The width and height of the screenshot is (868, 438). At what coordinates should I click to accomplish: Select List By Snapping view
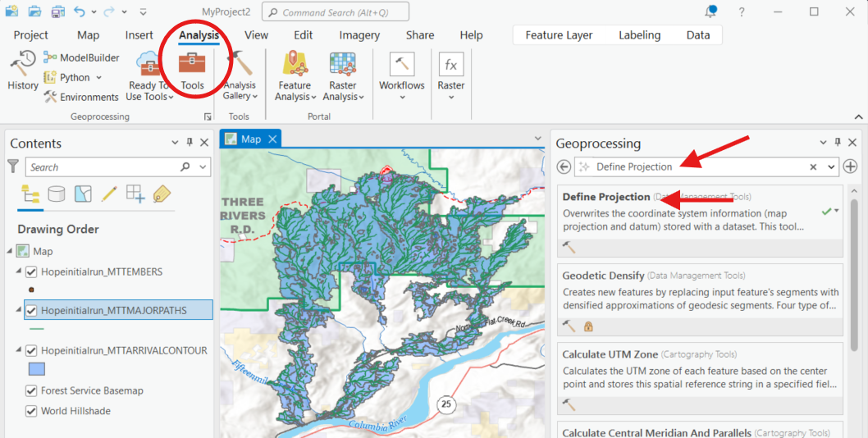135,194
